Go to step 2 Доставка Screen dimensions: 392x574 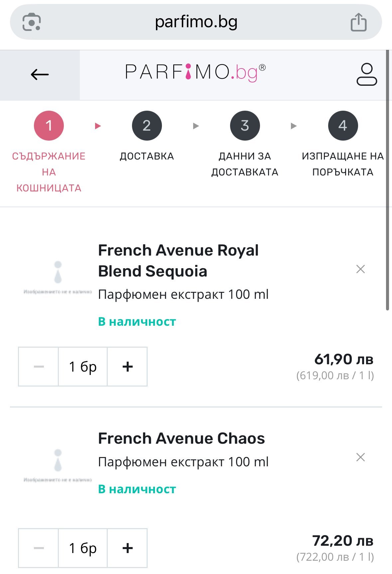click(147, 126)
